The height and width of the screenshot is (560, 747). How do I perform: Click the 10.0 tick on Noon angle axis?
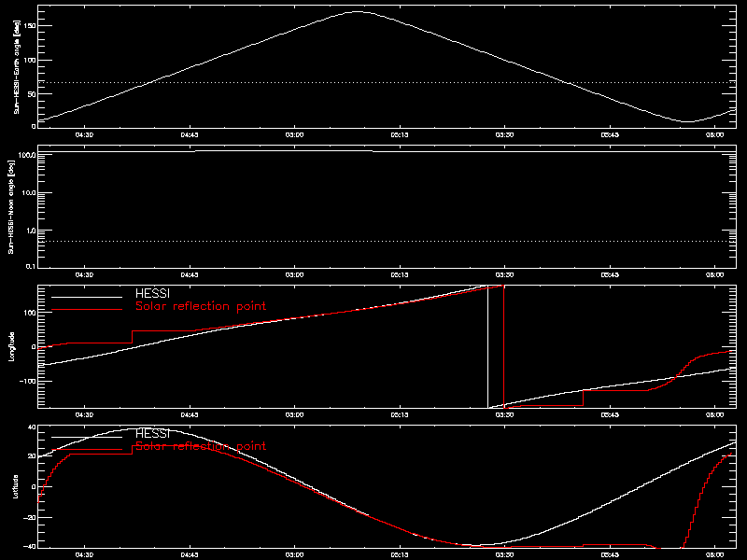click(x=29, y=193)
